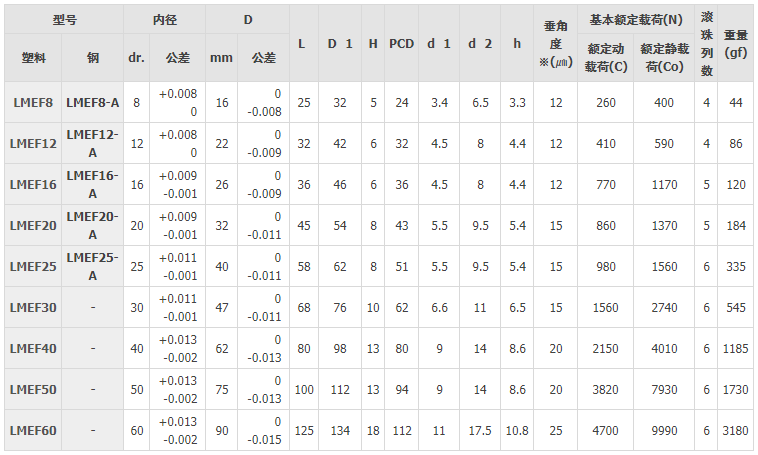Click the 内径 header cell
This screenshot has height=455, width=758.
click(164, 20)
